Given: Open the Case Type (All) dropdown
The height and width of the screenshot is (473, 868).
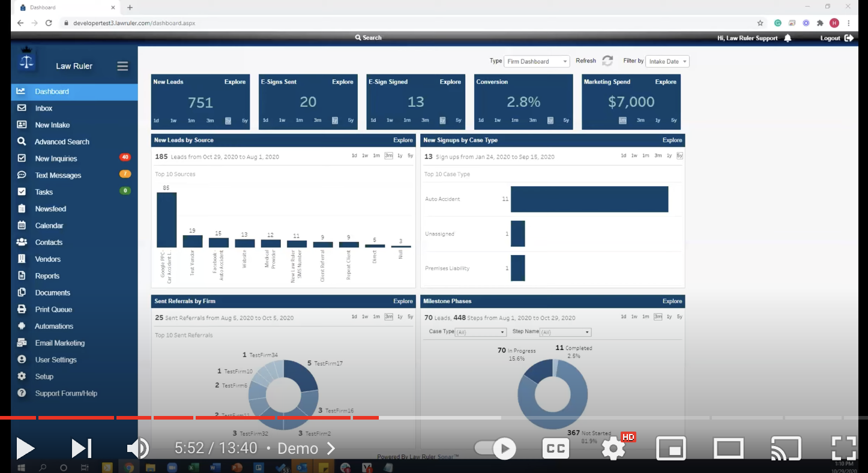Looking at the screenshot, I should coord(481,332).
